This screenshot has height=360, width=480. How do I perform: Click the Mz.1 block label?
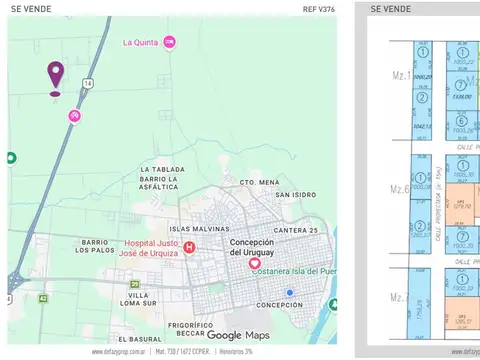(401, 75)
